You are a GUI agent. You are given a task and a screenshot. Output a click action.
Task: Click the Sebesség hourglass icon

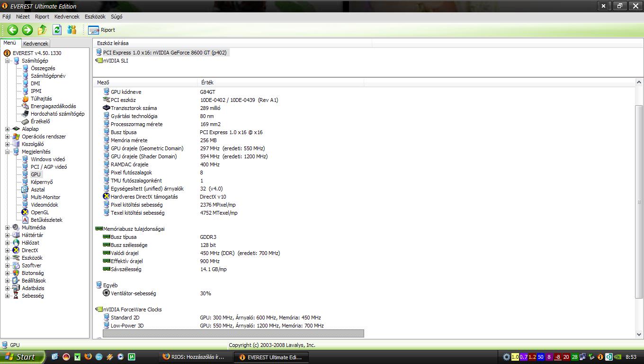click(x=16, y=296)
